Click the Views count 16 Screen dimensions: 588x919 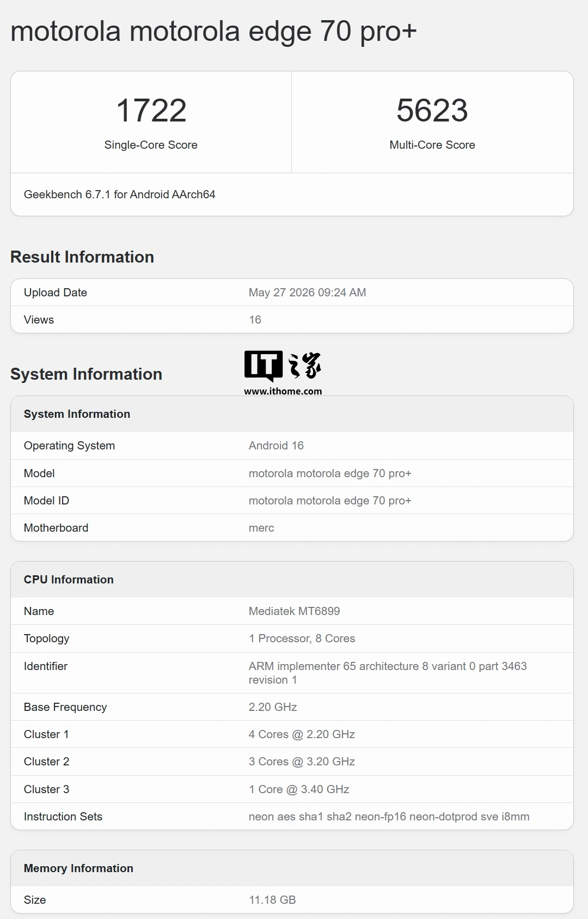click(x=255, y=320)
